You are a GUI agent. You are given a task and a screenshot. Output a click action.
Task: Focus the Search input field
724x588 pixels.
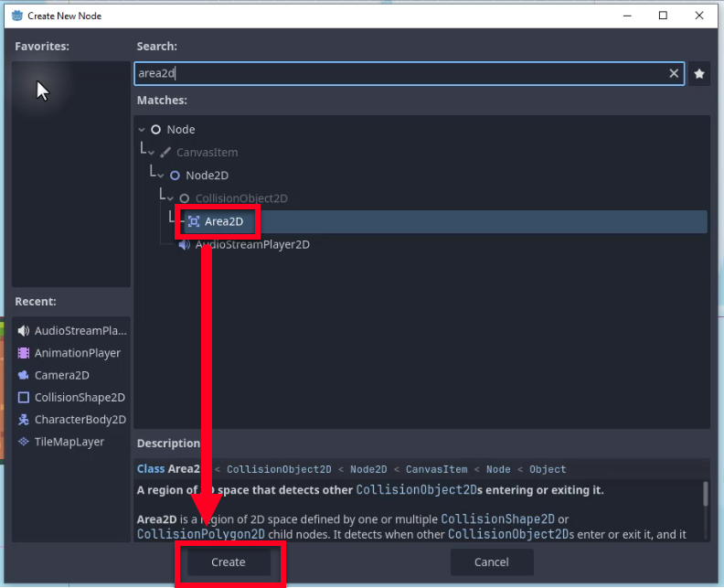[410, 73]
